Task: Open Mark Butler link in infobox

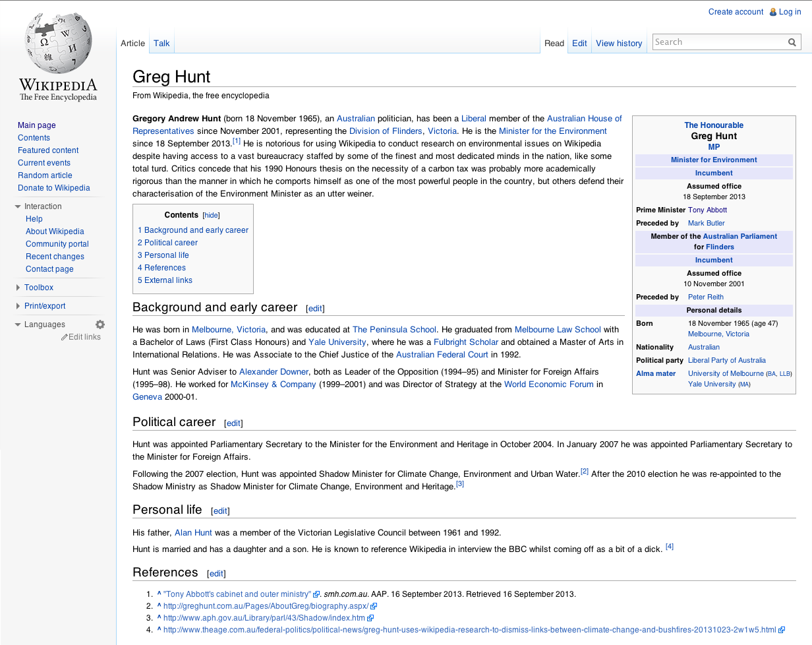Action: [707, 223]
